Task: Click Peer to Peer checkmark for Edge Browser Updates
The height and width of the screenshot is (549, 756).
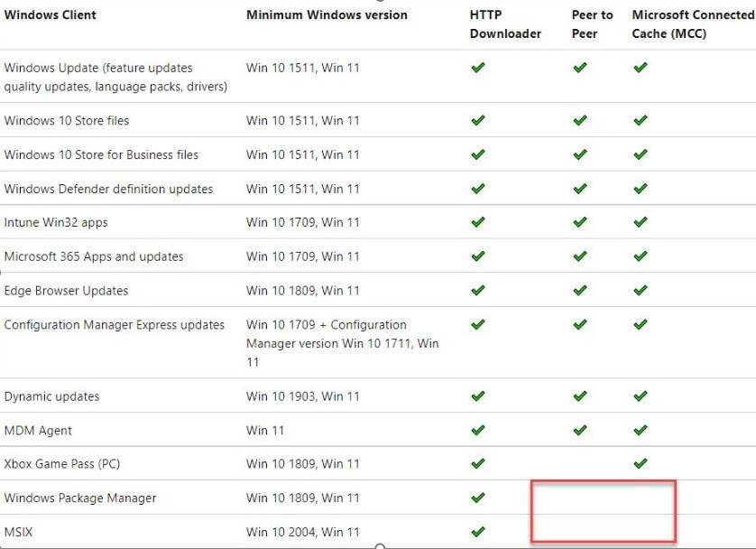Action: tap(580, 291)
